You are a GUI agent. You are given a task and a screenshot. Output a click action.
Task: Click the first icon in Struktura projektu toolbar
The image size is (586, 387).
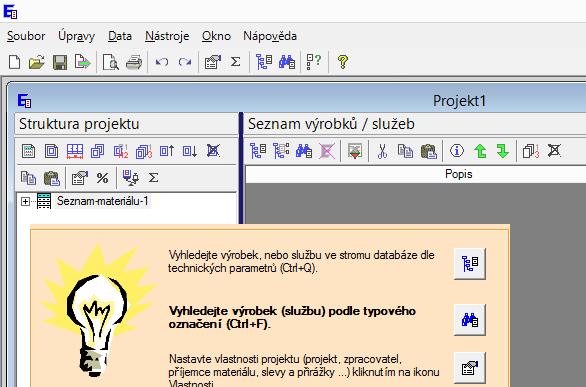[28, 151]
